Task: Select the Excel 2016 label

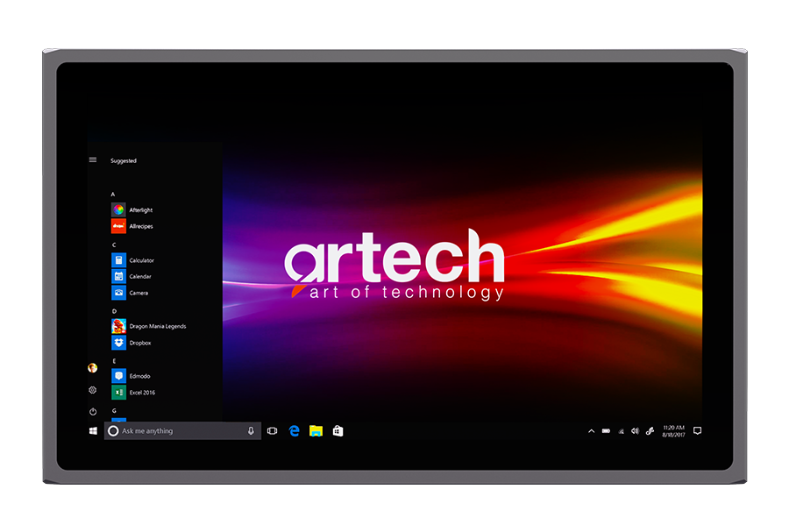Action: (142, 393)
